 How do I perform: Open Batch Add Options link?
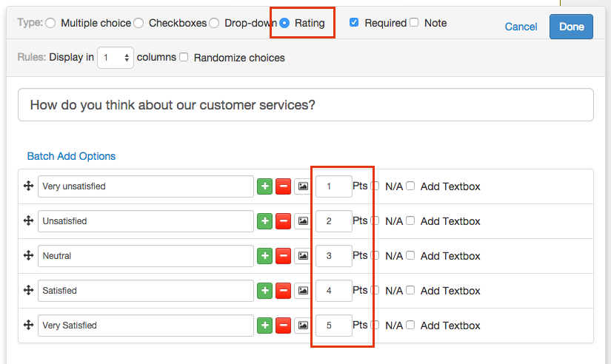click(x=71, y=156)
